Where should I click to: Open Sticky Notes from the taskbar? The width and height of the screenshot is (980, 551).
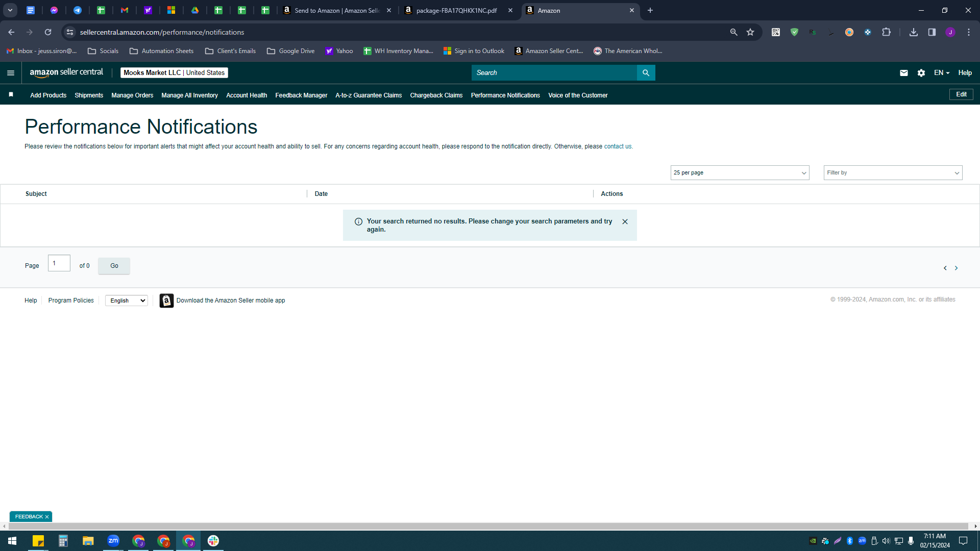(x=38, y=541)
